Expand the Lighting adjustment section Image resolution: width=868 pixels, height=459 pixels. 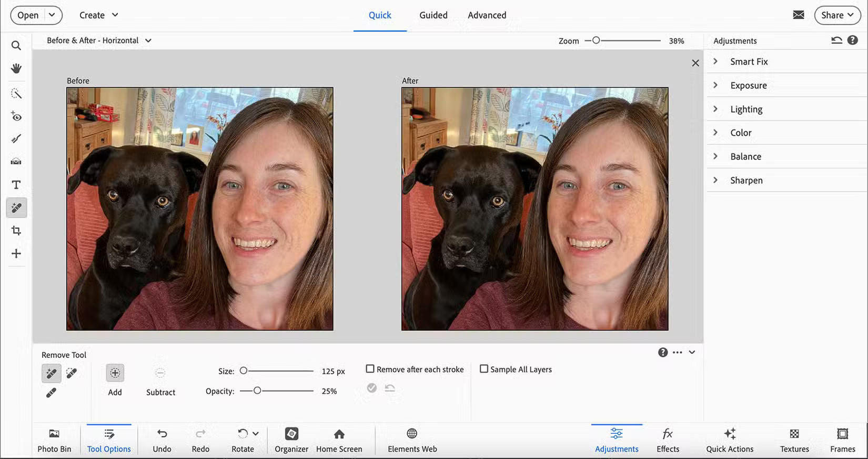click(746, 109)
